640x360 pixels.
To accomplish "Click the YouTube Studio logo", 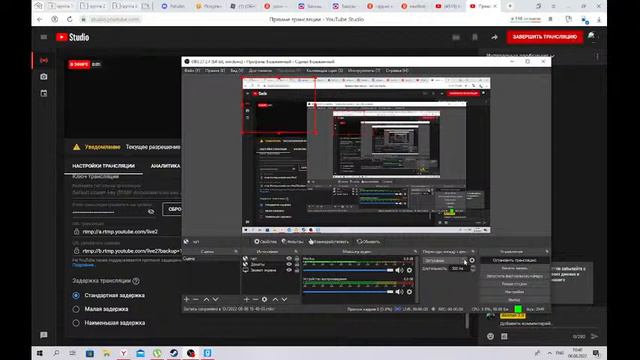I will click(x=73, y=37).
